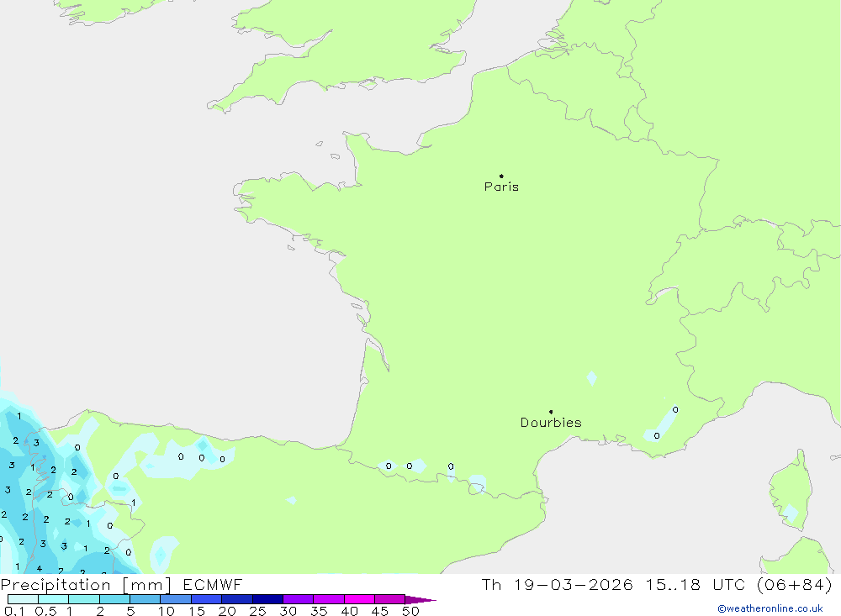Click the ECMWF model name
Screen dimensions: 841x616
(x=213, y=584)
